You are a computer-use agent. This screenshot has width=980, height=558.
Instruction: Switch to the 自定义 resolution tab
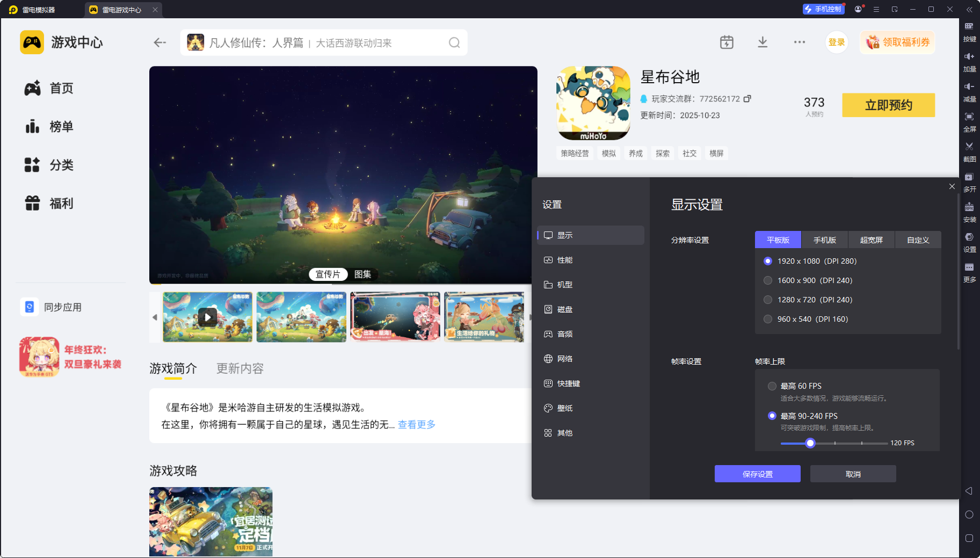coord(918,240)
